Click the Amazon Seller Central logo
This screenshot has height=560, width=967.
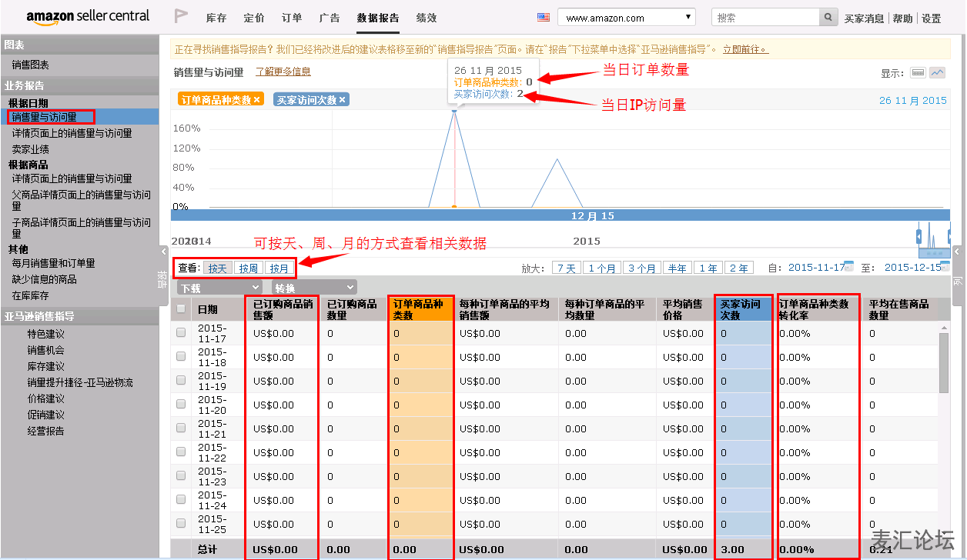[x=89, y=16]
